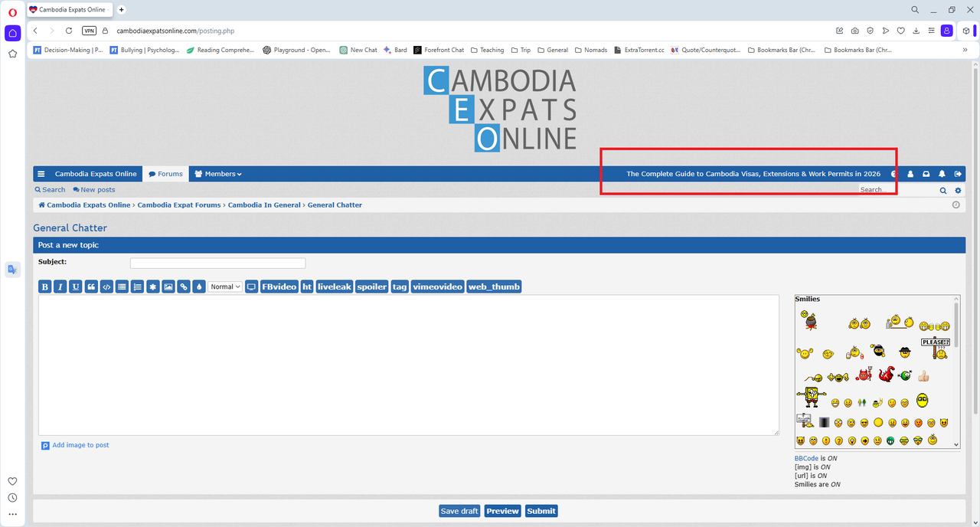Image resolution: width=980 pixels, height=527 pixels.
Task: Click the Subject input field
Action: (x=217, y=263)
